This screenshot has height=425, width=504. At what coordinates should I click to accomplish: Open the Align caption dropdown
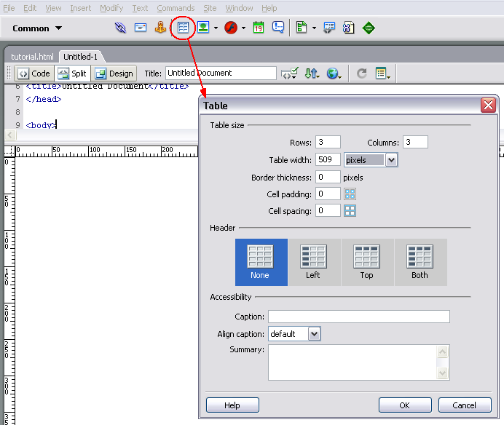pos(314,334)
